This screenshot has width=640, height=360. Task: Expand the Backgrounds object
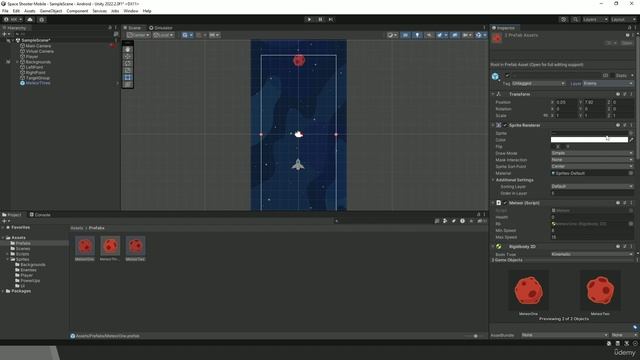pyautogui.click(x=17, y=62)
